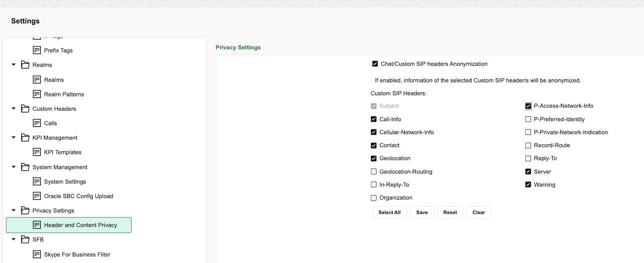Screen dimensions: 644x263
Task: Enable the Geolocation-Routing checkbox
Action: [374, 172]
